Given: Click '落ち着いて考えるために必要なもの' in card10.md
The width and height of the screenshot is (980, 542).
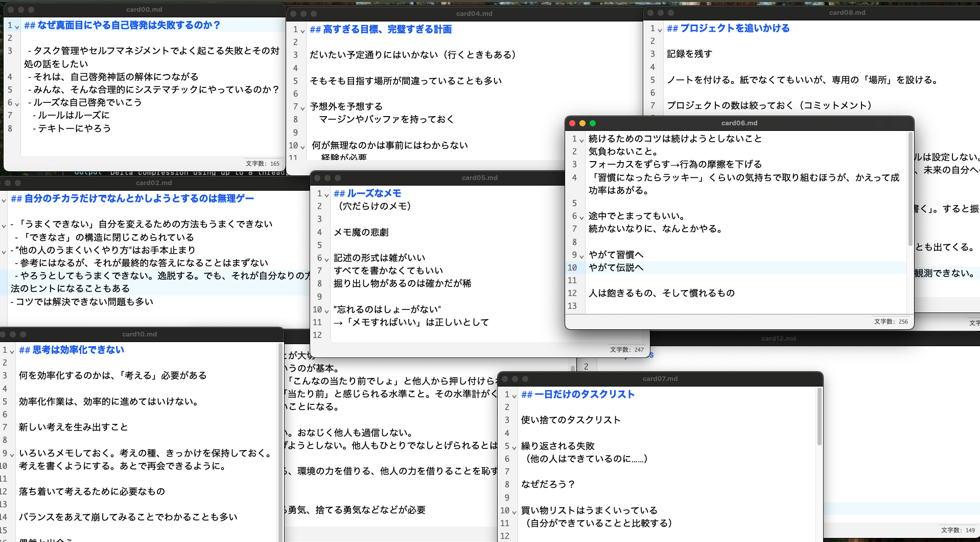Looking at the screenshot, I should point(92,491).
